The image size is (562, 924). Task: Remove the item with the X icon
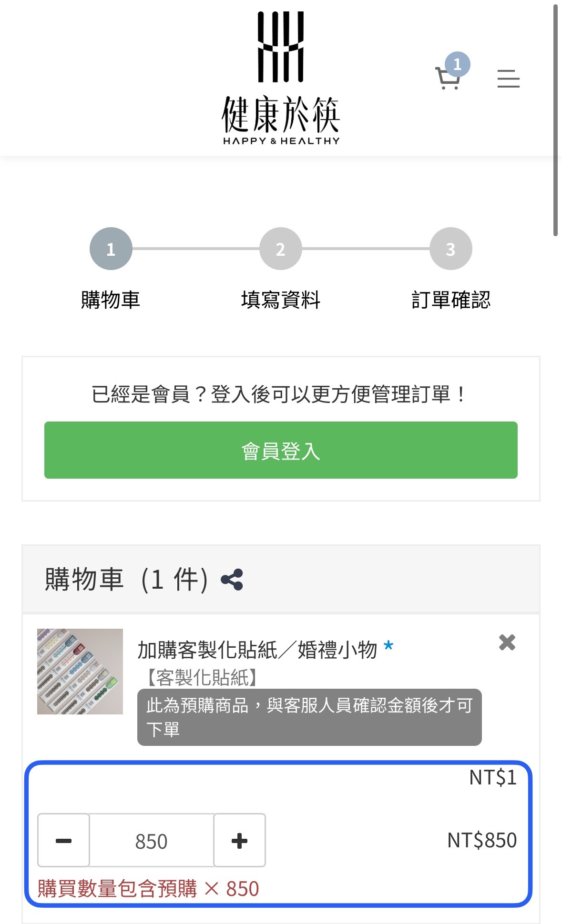coord(507,643)
